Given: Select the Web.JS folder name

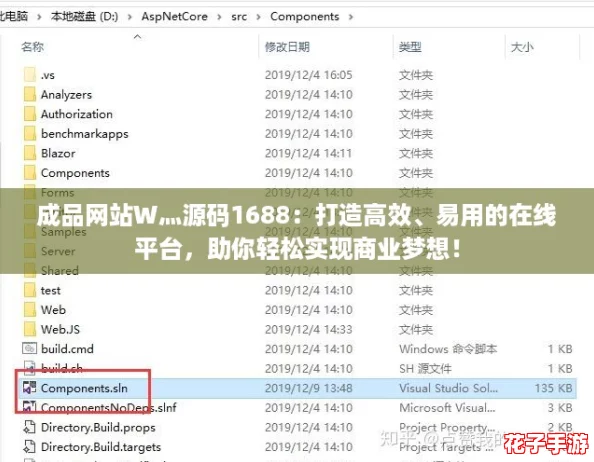Looking at the screenshot, I should pos(60,329).
